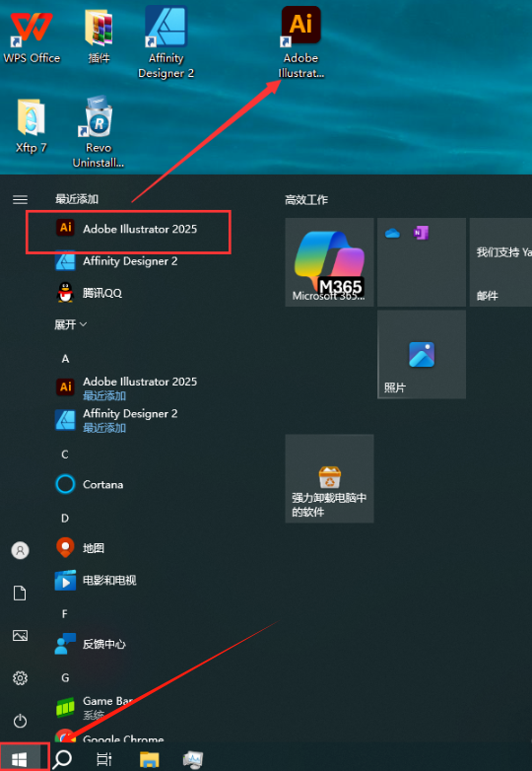Open the Pictures icon in Start sidebar
Image resolution: width=532 pixels, height=771 pixels.
[20, 635]
